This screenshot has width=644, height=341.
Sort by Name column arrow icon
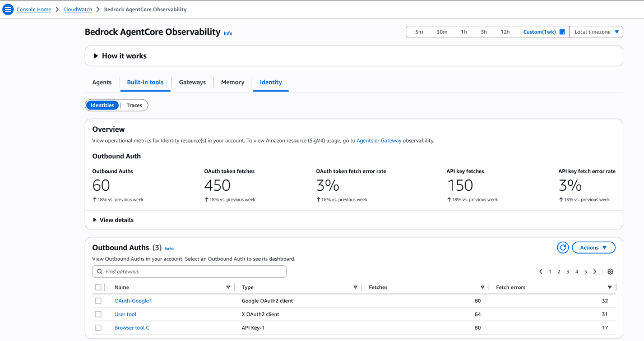point(228,287)
